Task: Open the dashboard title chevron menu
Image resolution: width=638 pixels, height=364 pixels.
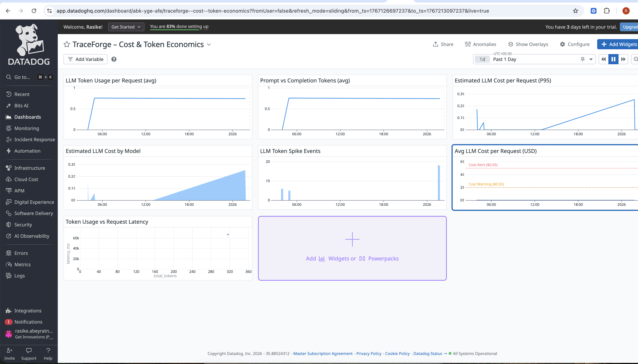Action: click(x=209, y=45)
